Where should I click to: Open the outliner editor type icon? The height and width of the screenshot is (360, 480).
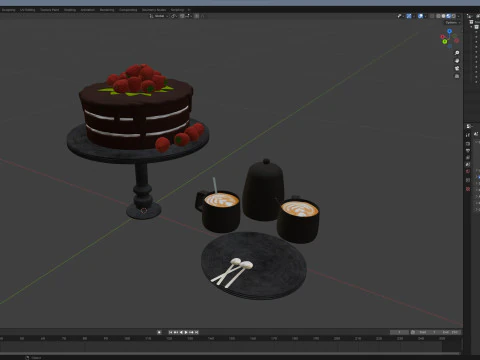pyautogui.click(x=470, y=16)
